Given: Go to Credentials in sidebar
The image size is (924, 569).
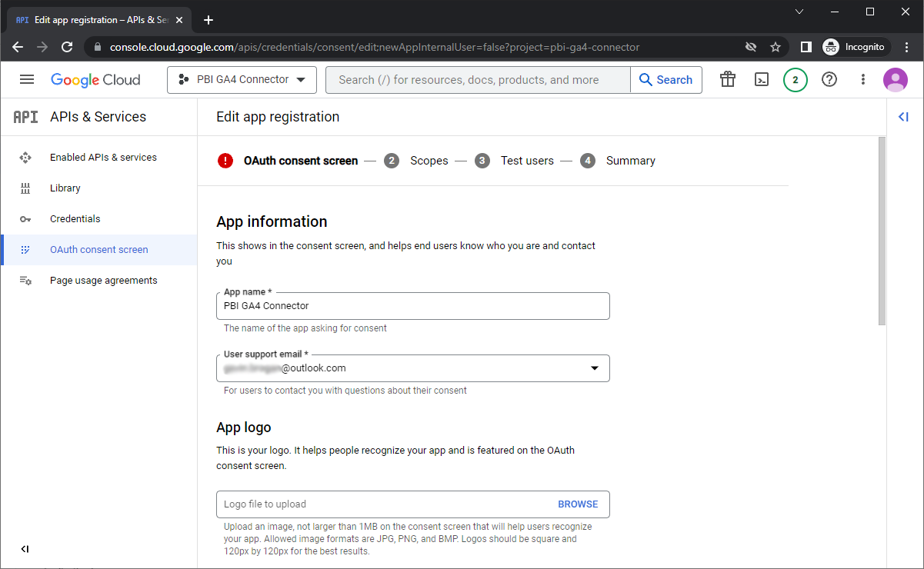Looking at the screenshot, I should point(75,219).
